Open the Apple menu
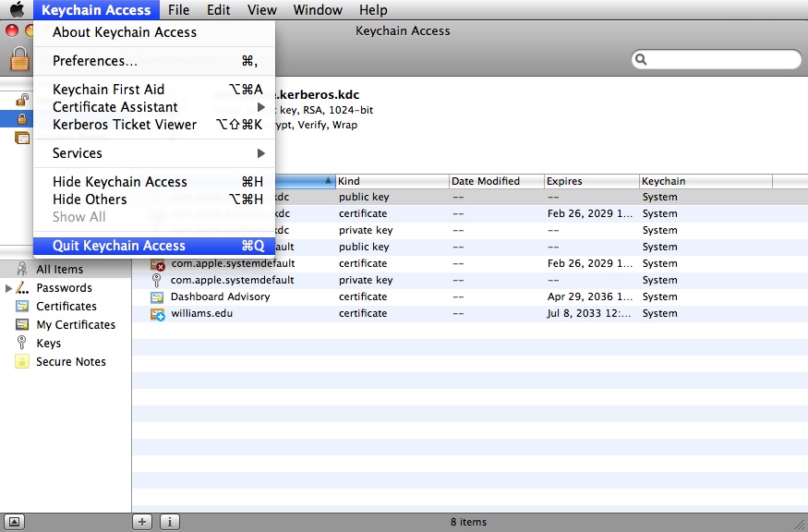The height and width of the screenshot is (532, 808). (x=17, y=9)
